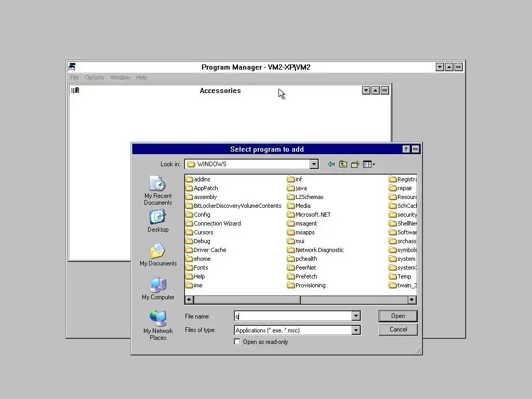The width and height of the screenshot is (532, 399).
Task: Select the Debug folder
Action: click(198, 241)
